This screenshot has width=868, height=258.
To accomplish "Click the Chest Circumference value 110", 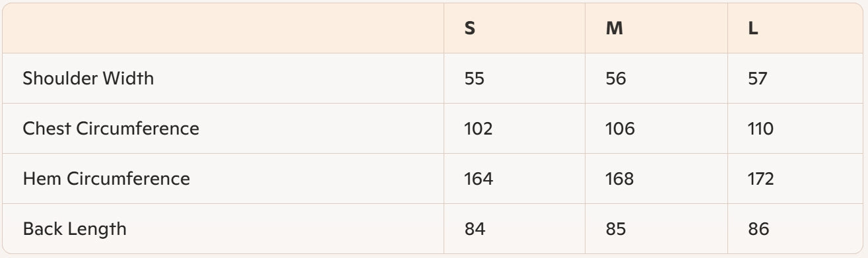I will pos(761,129).
